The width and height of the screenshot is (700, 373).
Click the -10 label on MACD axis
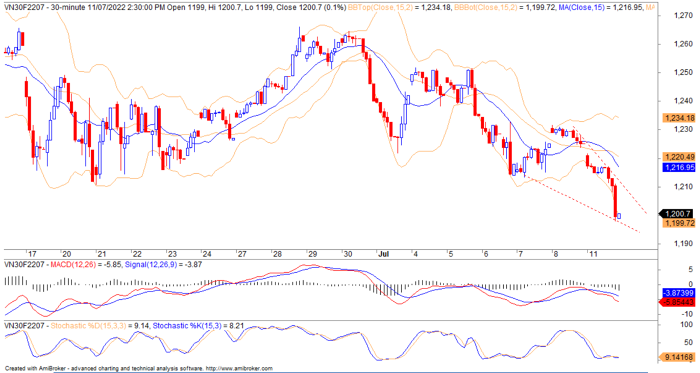[688, 314]
